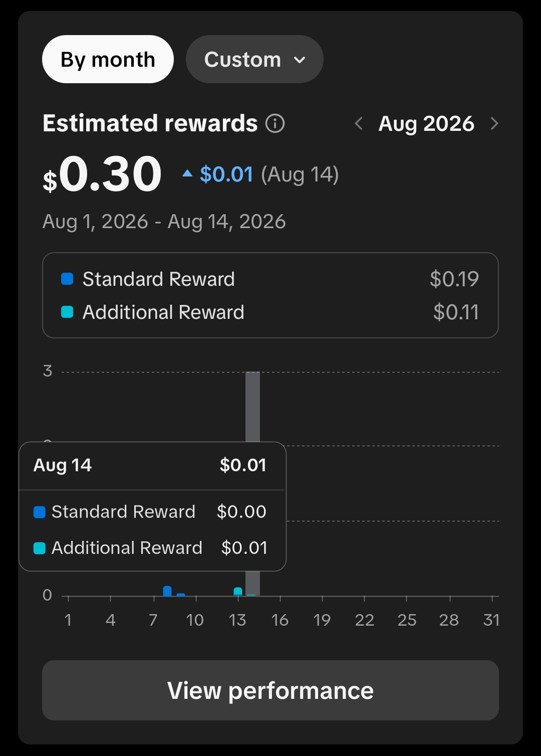The width and height of the screenshot is (541, 756).
Task: Click tooltip's Additional Reward teal marker
Action: pyautogui.click(x=40, y=548)
